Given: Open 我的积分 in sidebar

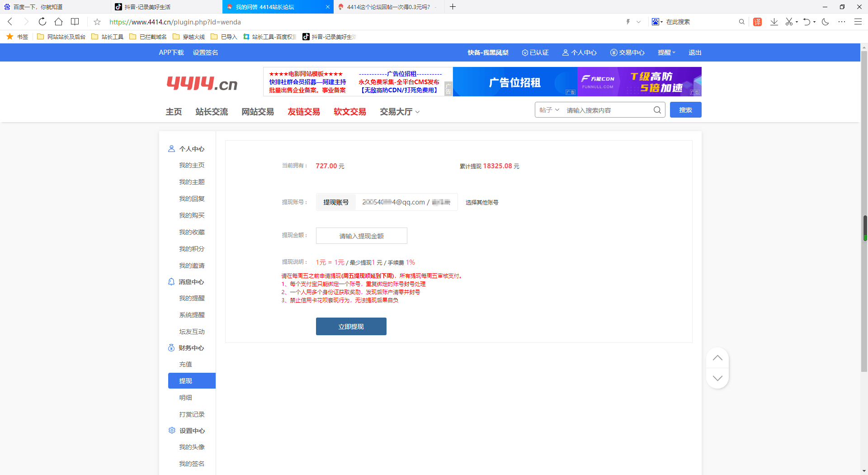Looking at the screenshot, I should [x=192, y=249].
